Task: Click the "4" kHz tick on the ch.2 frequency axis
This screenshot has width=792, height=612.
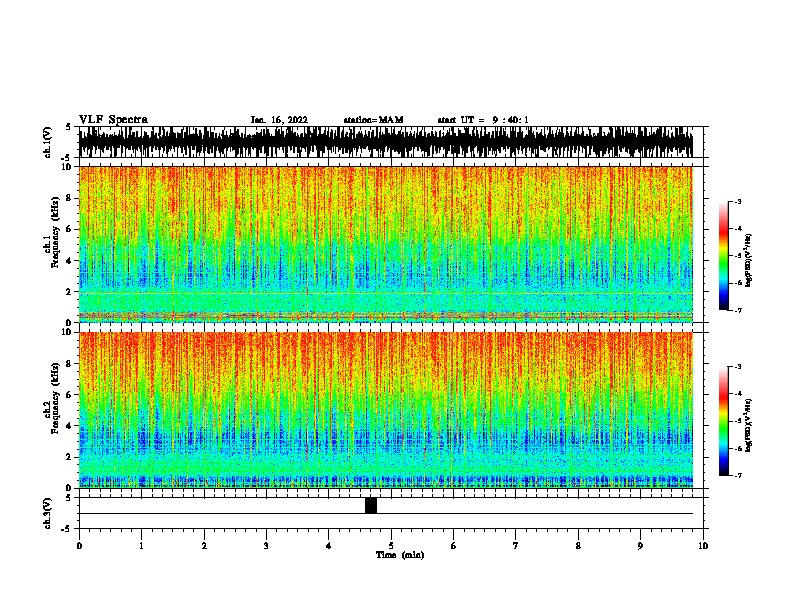Action: pos(71,426)
